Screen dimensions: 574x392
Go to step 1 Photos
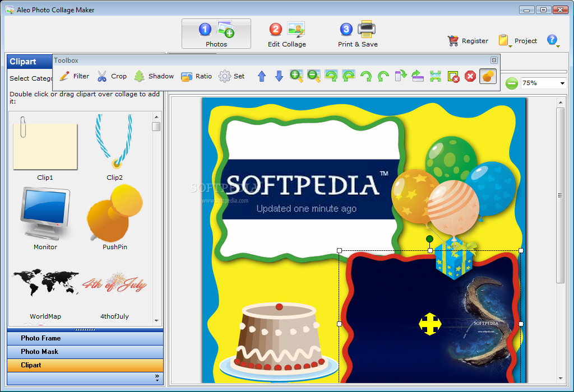216,34
